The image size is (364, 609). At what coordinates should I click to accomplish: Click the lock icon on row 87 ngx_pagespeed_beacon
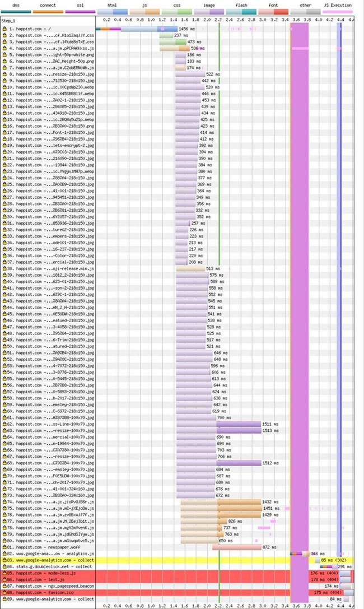click(x=4, y=585)
